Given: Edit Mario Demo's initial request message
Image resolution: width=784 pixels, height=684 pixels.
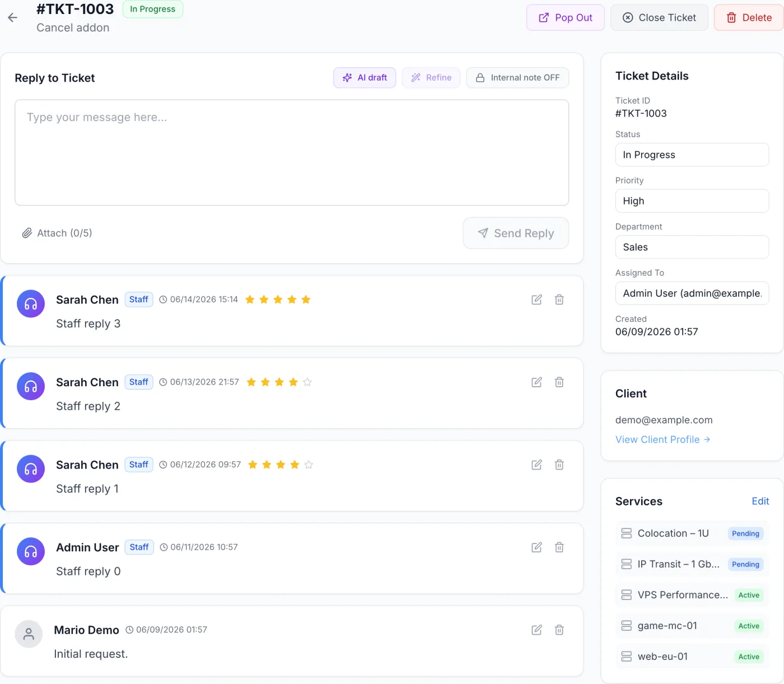Looking at the screenshot, I should point(536,630).
